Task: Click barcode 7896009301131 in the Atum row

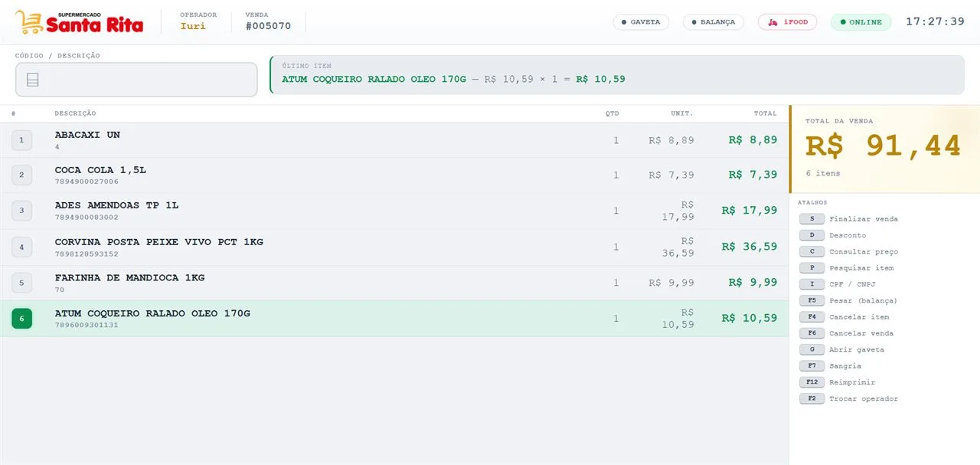Action: point(87,325)
